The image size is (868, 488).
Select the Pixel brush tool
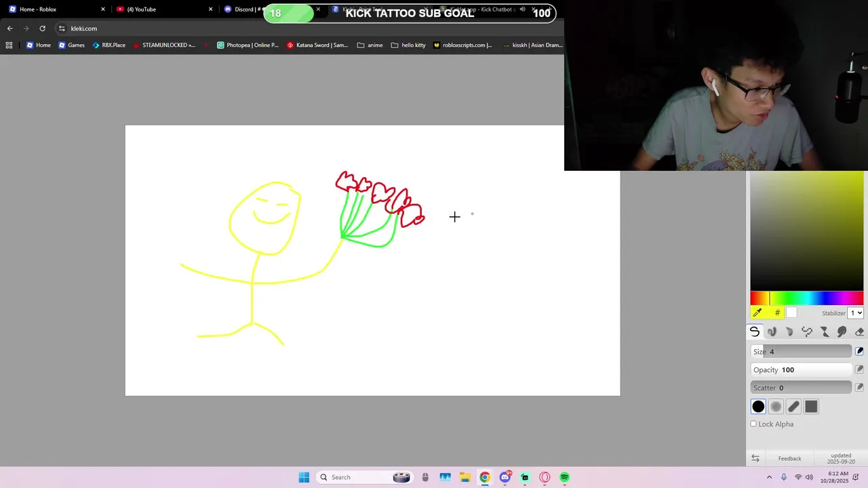[807, 331]
